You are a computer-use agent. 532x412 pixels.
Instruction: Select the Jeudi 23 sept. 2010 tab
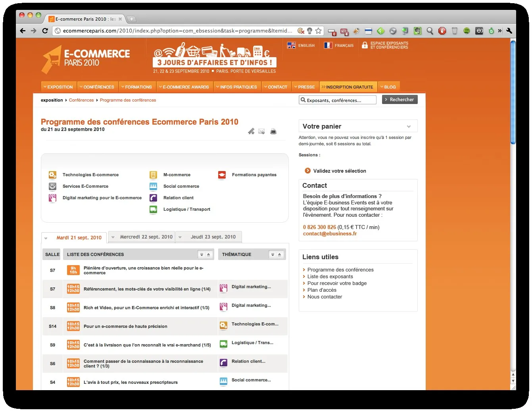click(209, 237)
